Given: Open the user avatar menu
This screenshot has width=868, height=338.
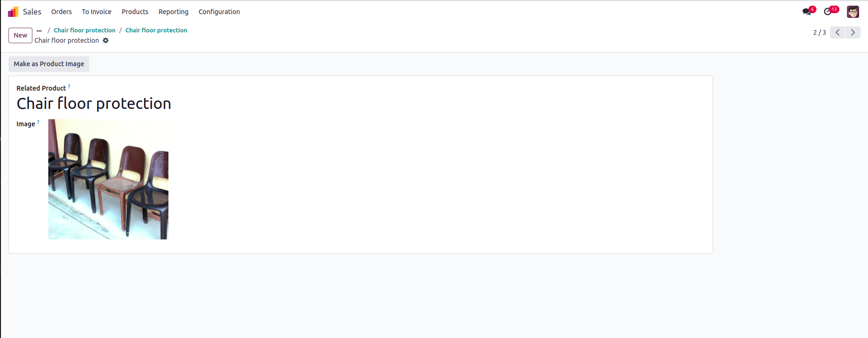Looking at the screenshot, I should [x=853, y=12].
